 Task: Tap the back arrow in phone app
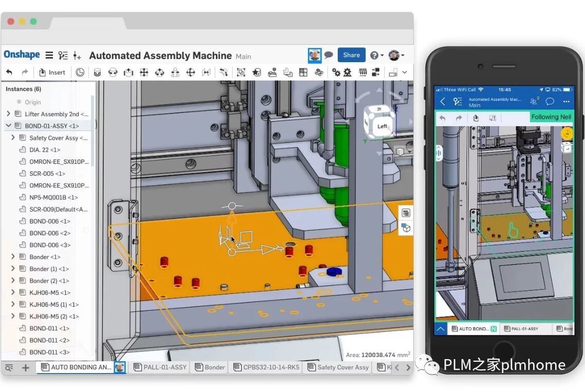click(443, 101)
